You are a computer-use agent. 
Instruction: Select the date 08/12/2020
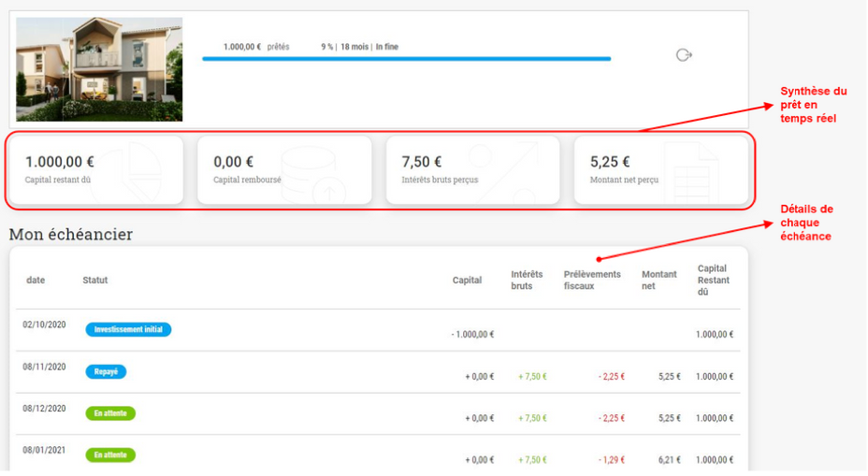(x=44, y=409)
